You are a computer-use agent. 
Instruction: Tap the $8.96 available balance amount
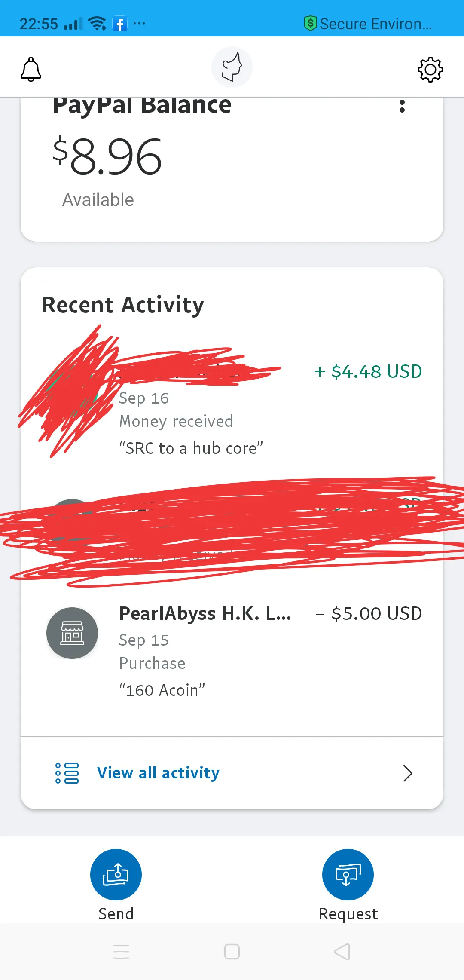pos(107,157)
